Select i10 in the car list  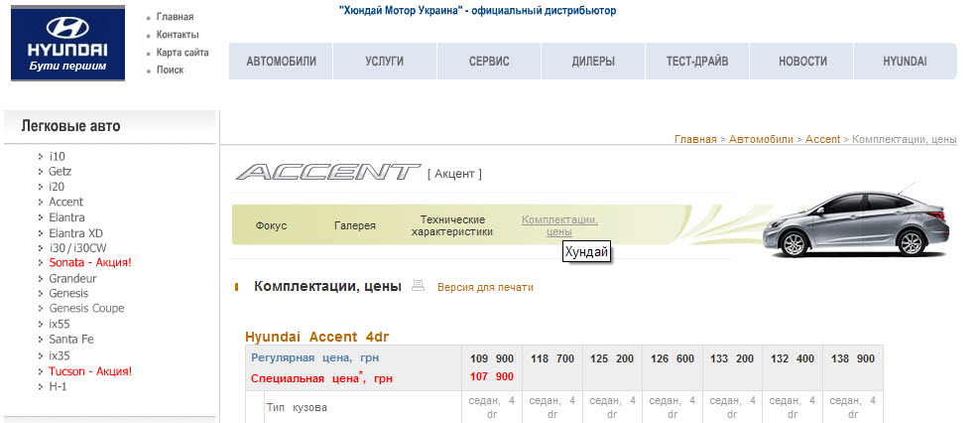(57, 157)
